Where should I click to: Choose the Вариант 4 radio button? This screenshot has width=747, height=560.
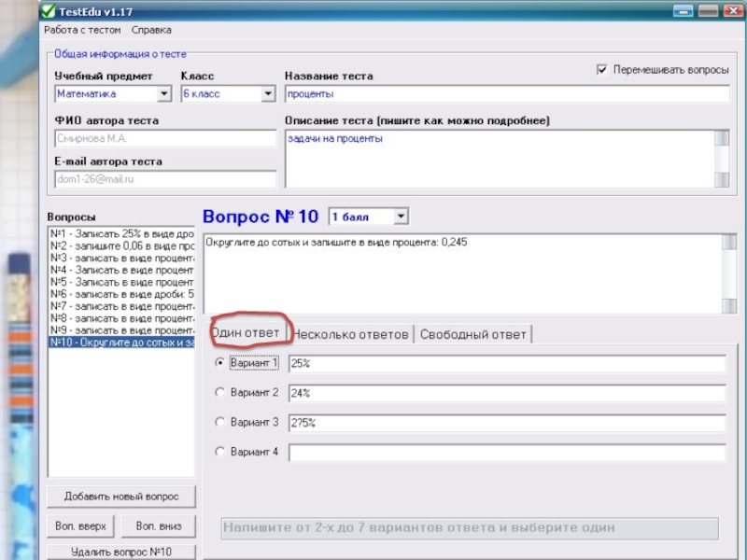pos(220,452)
